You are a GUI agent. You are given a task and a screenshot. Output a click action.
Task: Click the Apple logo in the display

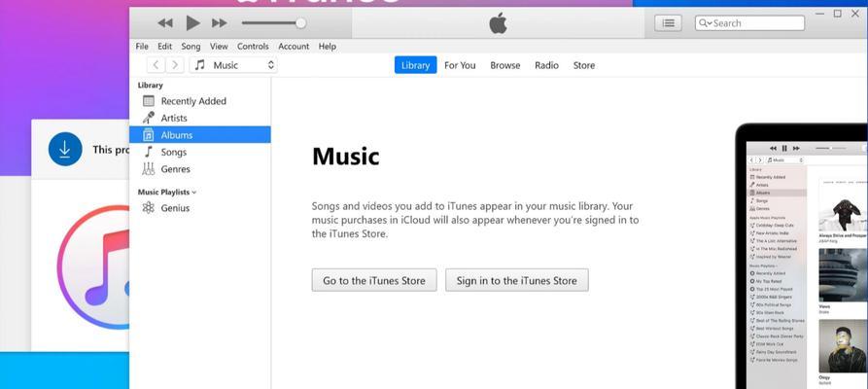pyautogui.click(x=499, y=23)
